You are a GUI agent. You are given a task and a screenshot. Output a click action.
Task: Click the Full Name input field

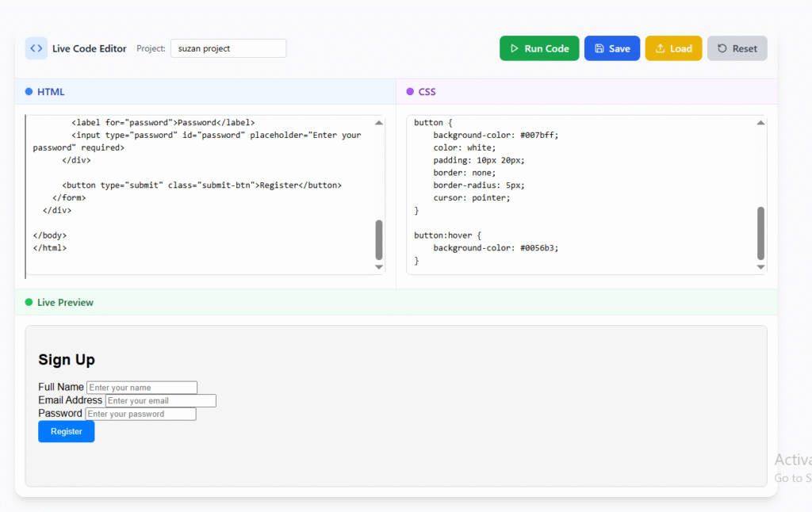[141, 388]
